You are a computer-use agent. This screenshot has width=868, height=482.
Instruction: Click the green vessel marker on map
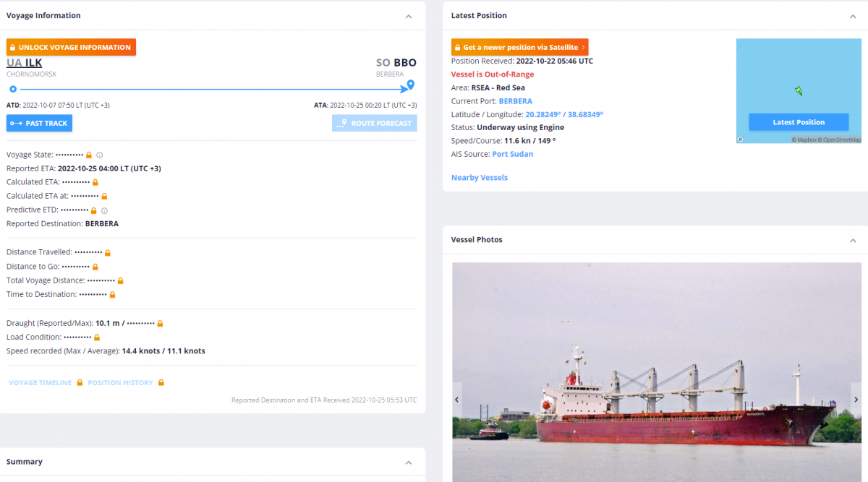pyautogui.click(x=798, y=90)
